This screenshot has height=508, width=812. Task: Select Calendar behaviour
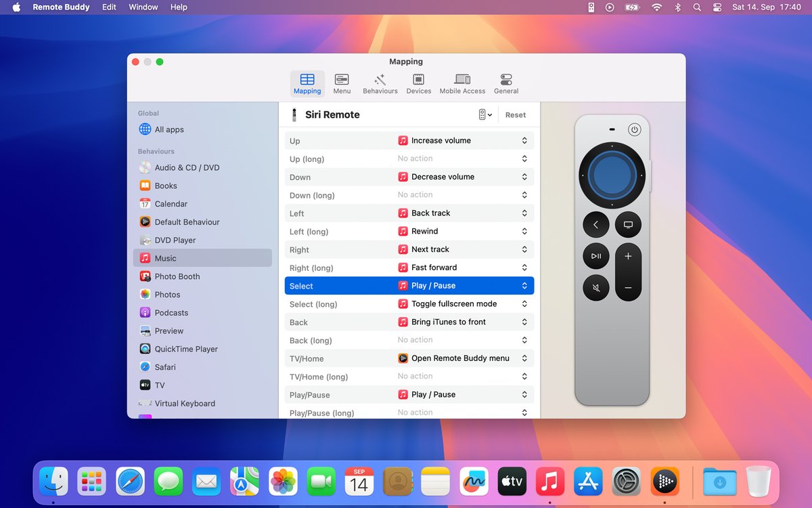(202, 204)
